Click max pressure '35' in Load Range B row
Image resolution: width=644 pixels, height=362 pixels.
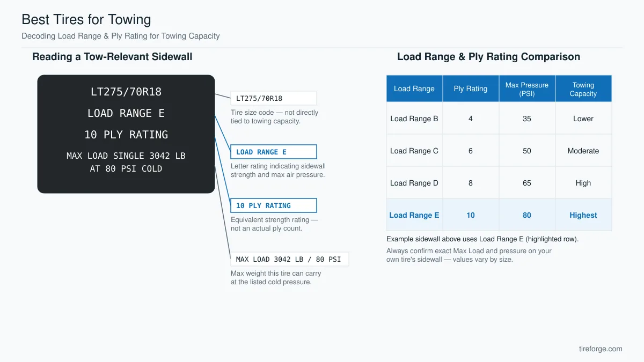pos(527,119)
